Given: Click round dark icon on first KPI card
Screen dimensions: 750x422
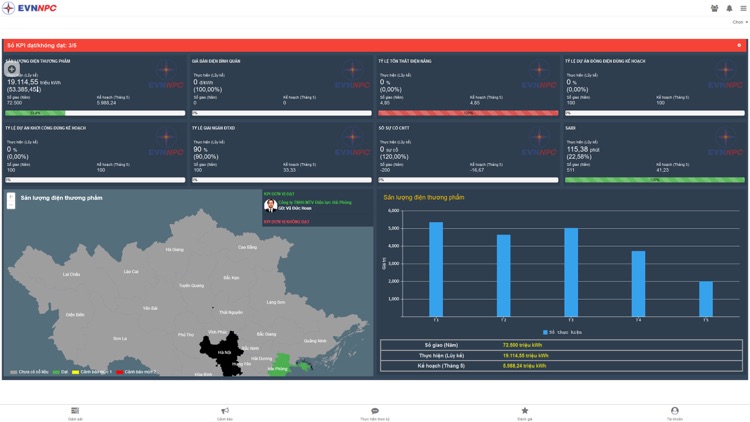Looking at the screenshot, I should 12,69.
